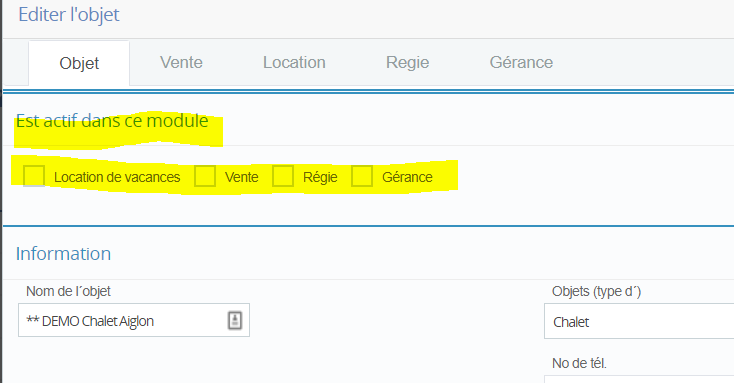Click the 'Est actif dans ce module' heading

pyautogui.click(x=112, y=121)
